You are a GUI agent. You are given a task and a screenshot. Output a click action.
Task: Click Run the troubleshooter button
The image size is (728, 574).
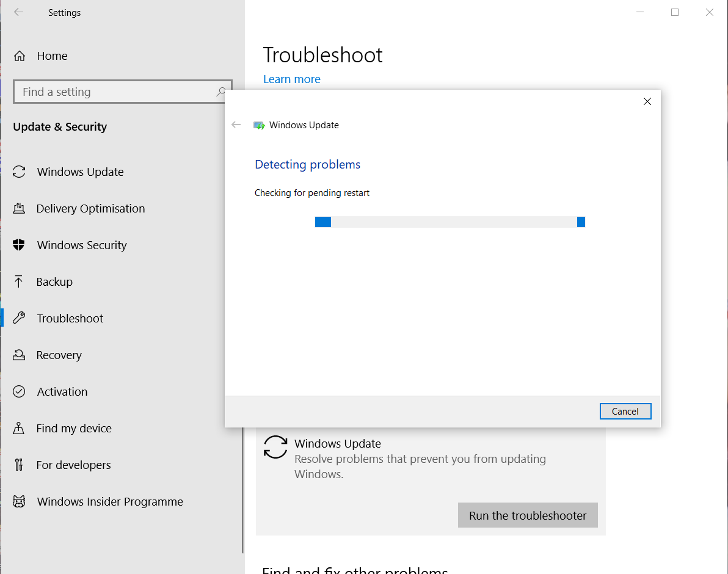[x=528, y=515]
